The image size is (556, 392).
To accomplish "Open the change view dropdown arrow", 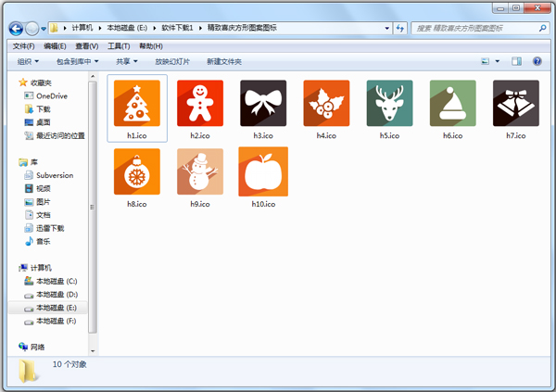I will [x=499, y=62].
